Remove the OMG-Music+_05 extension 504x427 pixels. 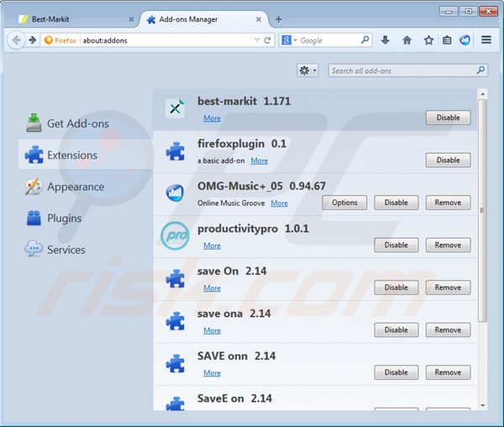[x=448, y=203]
